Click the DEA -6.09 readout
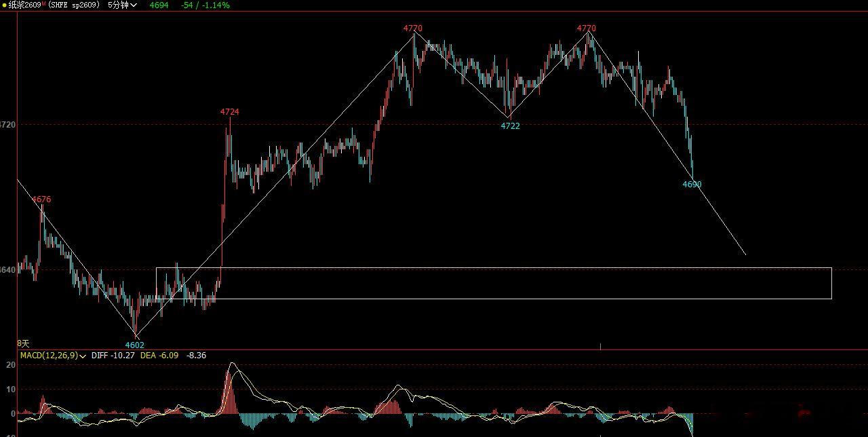The height and width of the screenshot is (437, 868). click(159, 355)
